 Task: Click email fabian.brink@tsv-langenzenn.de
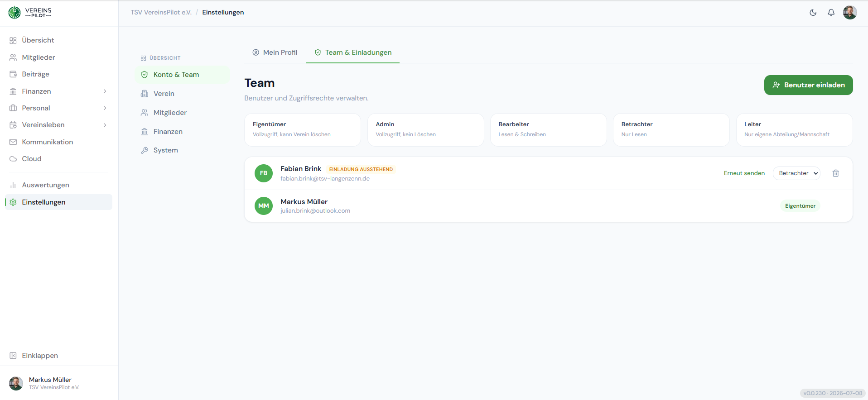325,179
